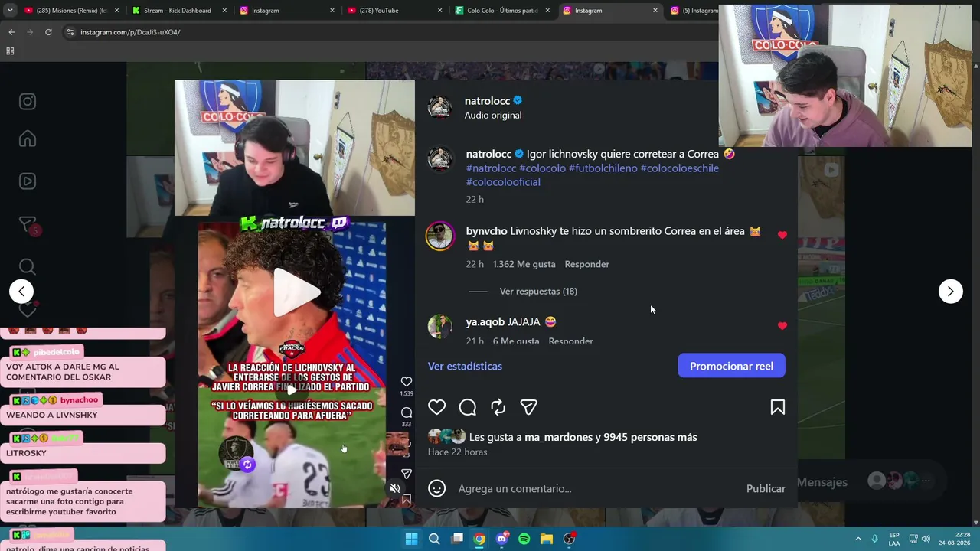This screenshot has height=551, width=980.
Task: Open natrolocc avatar in post header
Action: click(x=439, y=107)
